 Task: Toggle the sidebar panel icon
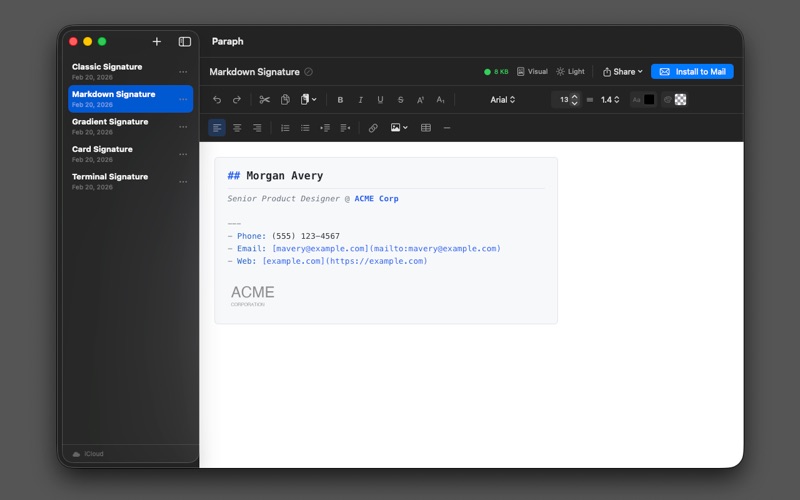pos(185,42)
